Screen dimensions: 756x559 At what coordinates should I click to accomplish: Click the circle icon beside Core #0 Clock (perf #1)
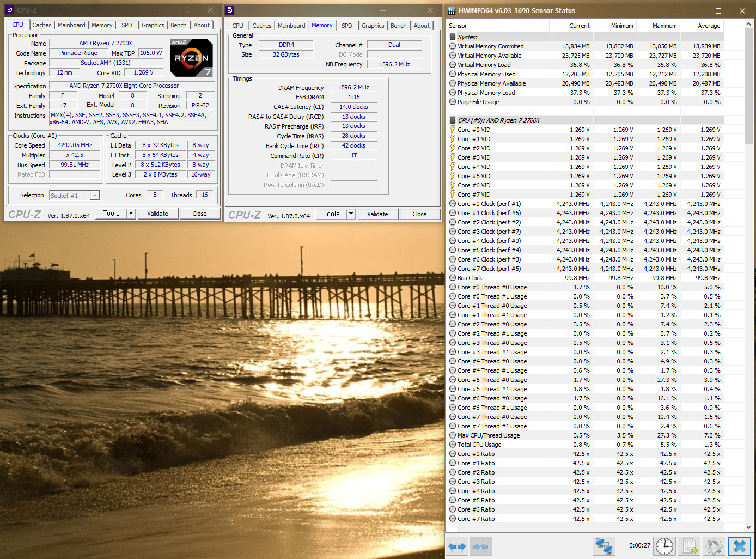[453, 204]
